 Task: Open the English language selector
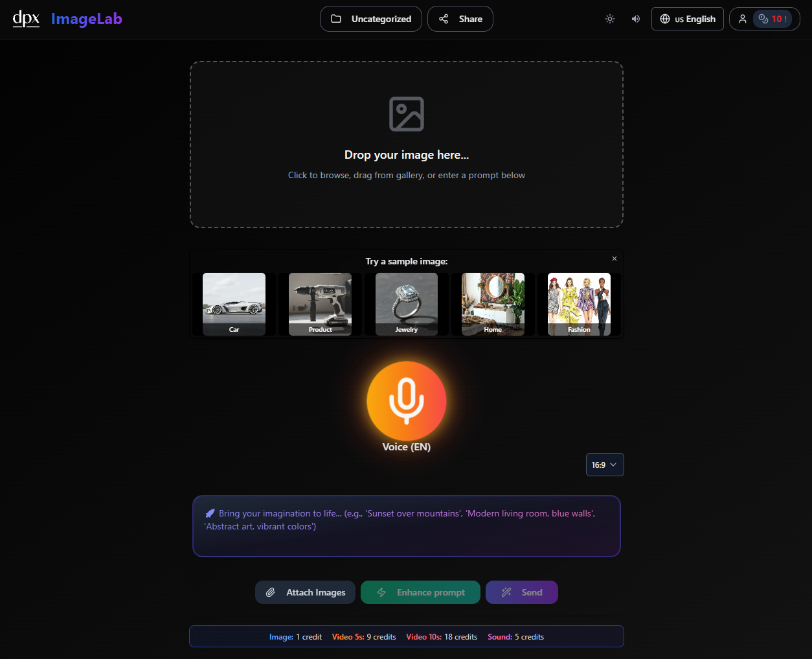[x=687, y=19]
